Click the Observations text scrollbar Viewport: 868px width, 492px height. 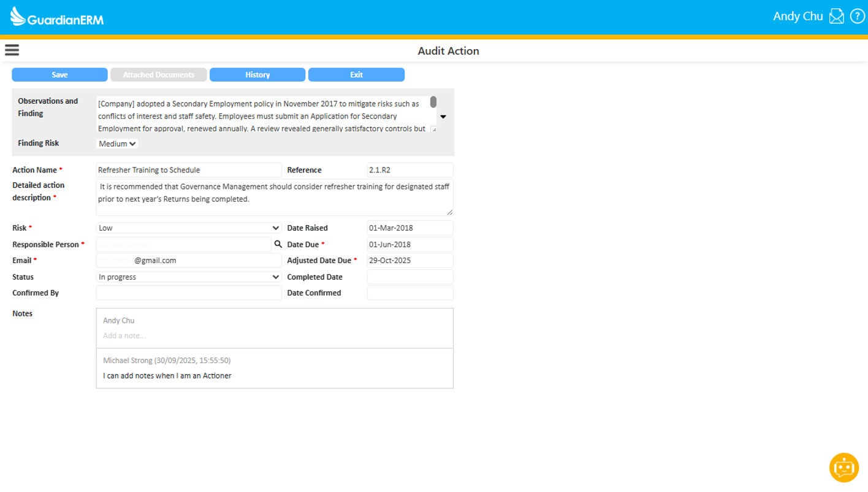[433, 102]
